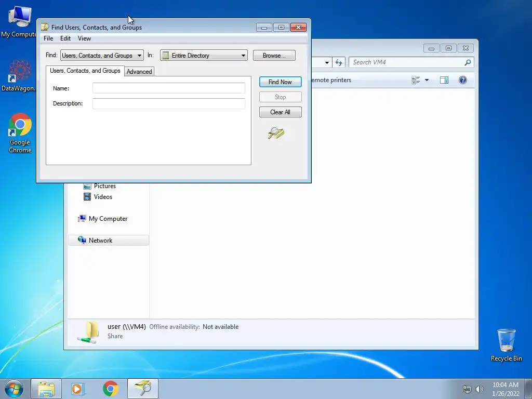Open the view options dropdown arrow
Image resolution: width=532 pixels, height=399 pixels.
point(427,80)
